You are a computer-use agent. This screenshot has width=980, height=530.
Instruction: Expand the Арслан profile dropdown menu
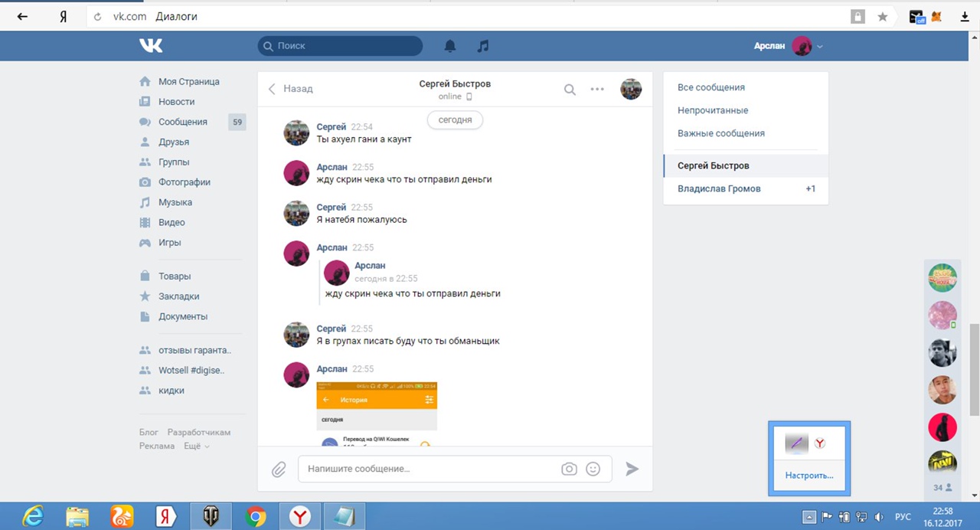819,46
